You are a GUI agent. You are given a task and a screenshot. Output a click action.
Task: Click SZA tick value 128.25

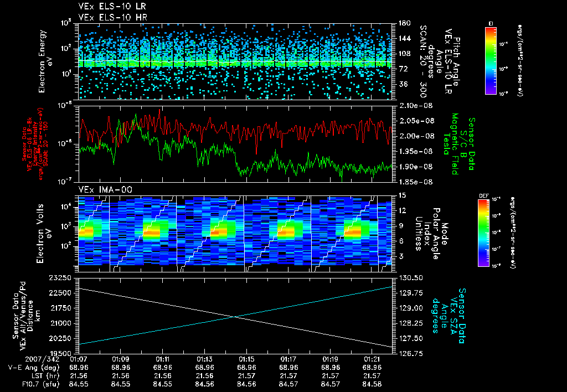click(411, 323)
